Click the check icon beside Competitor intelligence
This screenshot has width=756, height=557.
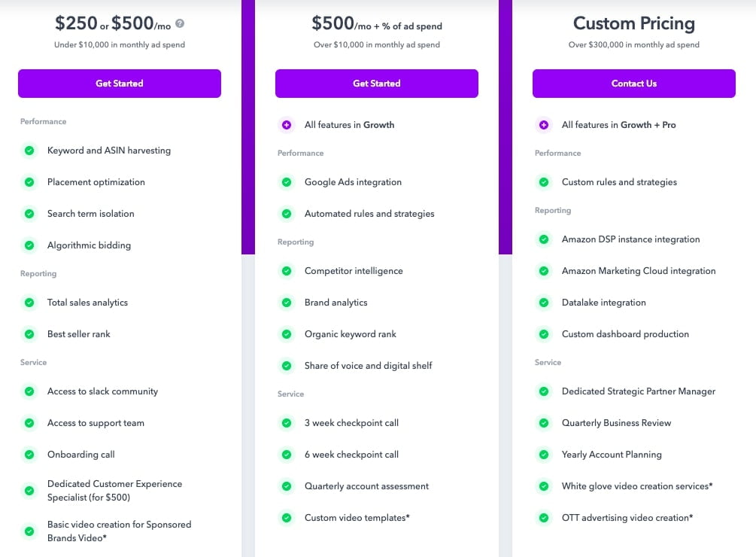click(287, 271)
